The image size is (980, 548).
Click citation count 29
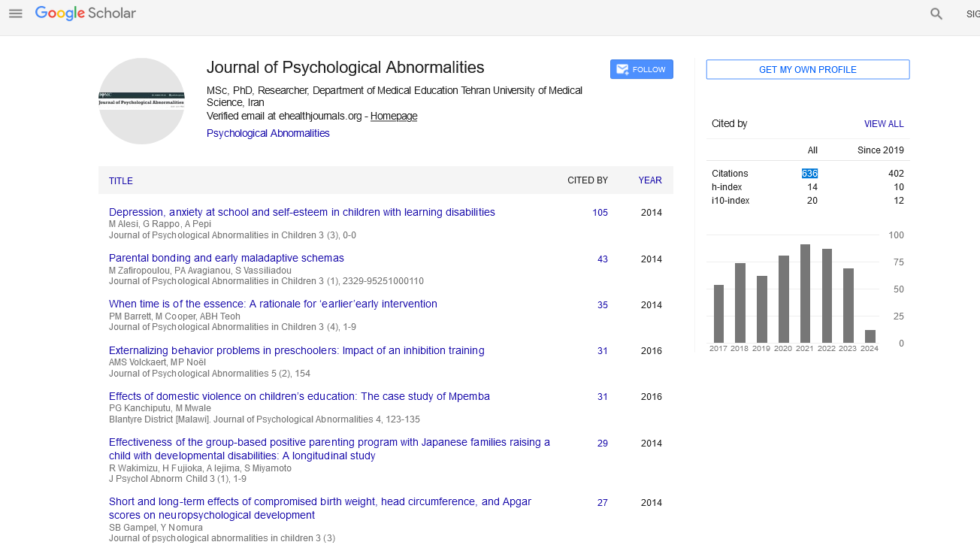coord(603,444)
